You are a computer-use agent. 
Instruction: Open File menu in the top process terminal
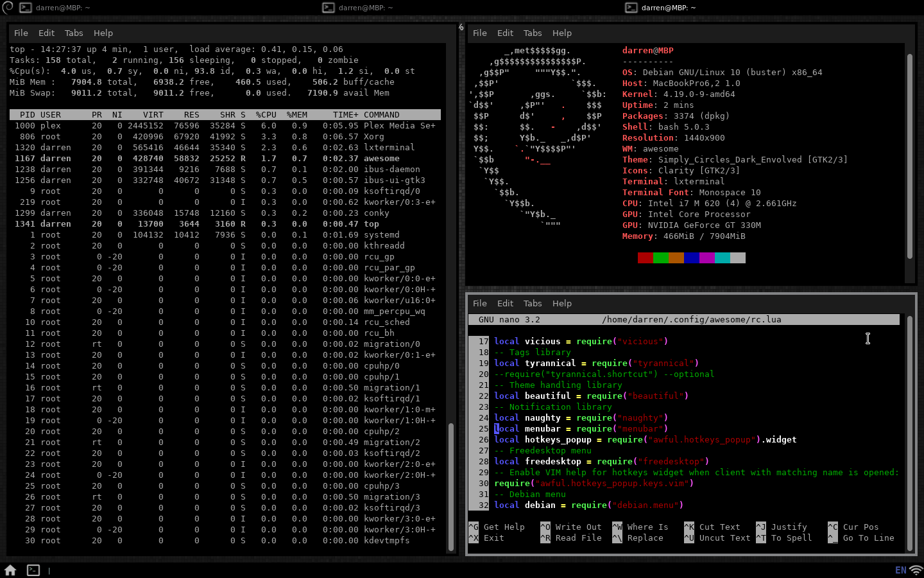(x=21, y=33)
